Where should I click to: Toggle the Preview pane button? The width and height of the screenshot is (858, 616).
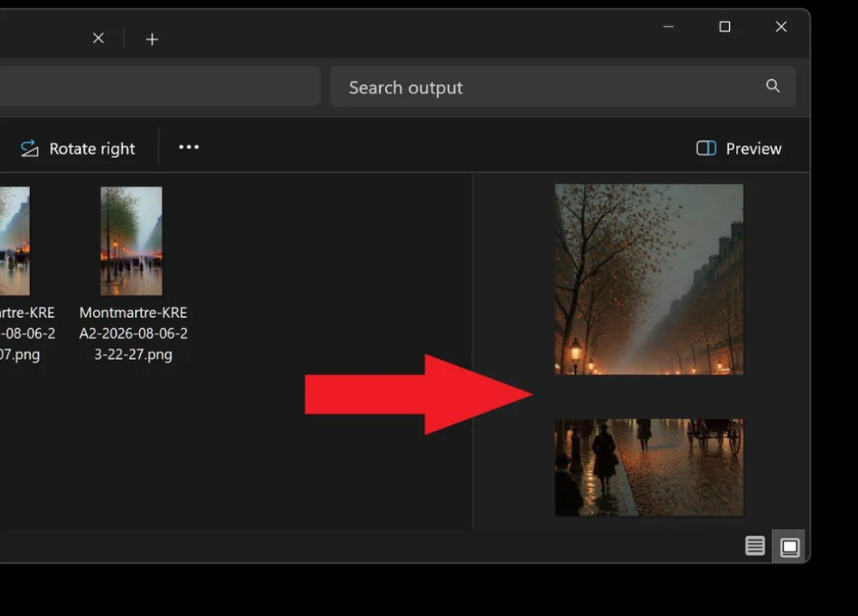coord(738,149)
